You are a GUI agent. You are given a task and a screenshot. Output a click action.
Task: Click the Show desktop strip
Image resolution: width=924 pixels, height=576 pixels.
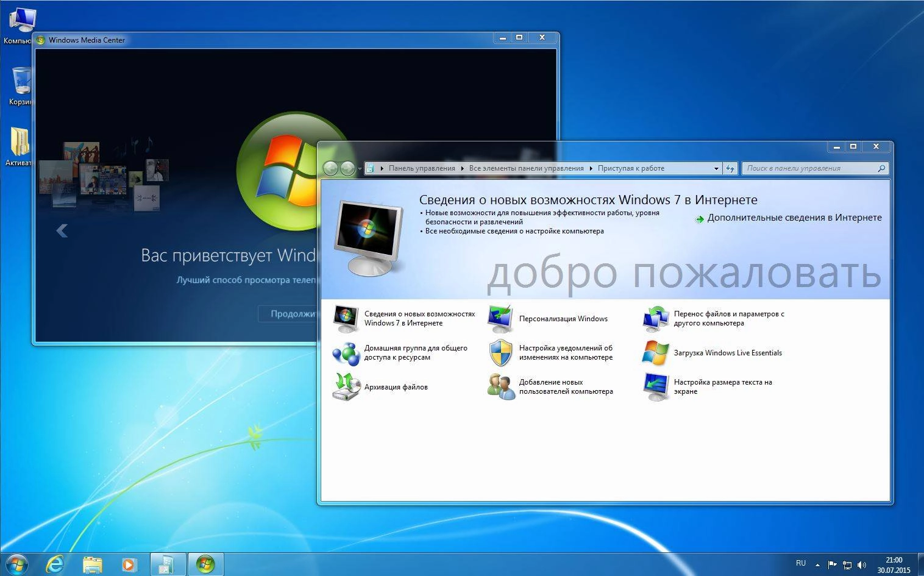(920, 564)
